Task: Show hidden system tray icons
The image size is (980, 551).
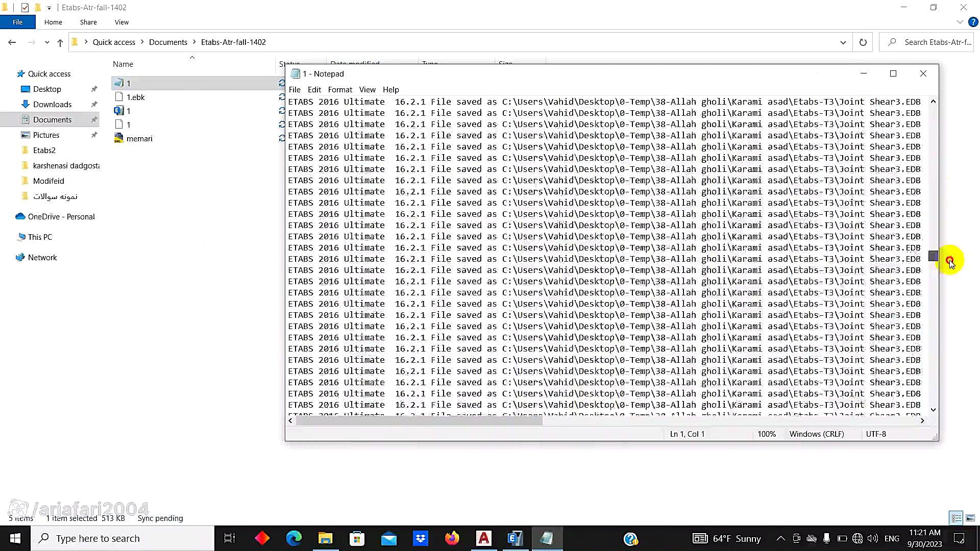Action: [780, 538]
